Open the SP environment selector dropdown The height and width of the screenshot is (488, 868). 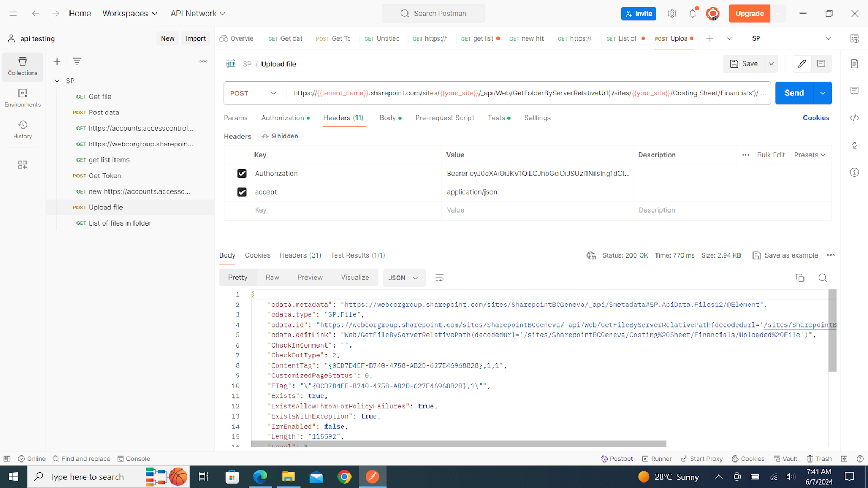pos(791,38)
